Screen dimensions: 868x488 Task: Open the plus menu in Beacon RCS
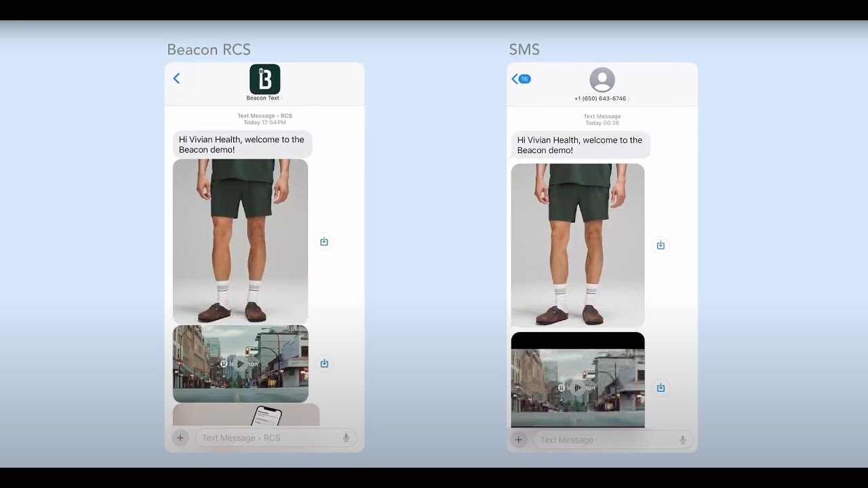(x=180, y=438)
